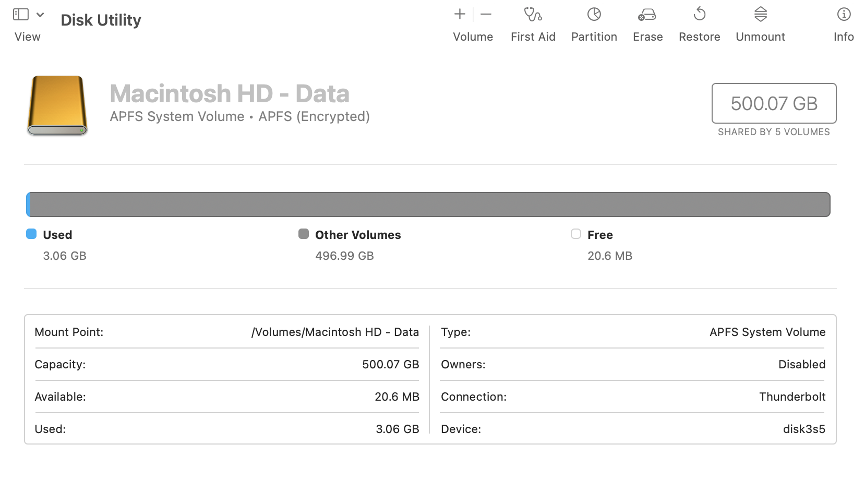Click the blue Used color swatch
This screenshot has width=865, height=504.
(x=31, y=234)
